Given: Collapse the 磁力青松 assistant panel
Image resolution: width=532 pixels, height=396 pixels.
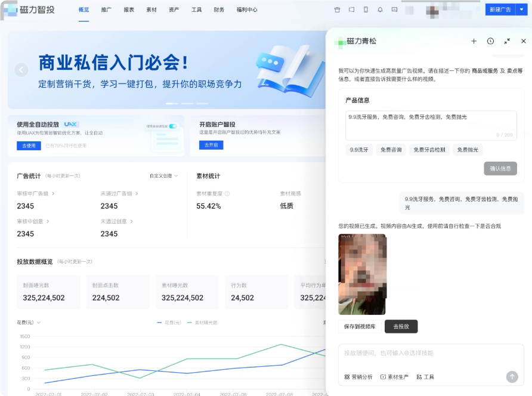Looking at the screenshot, I should 507,41.
